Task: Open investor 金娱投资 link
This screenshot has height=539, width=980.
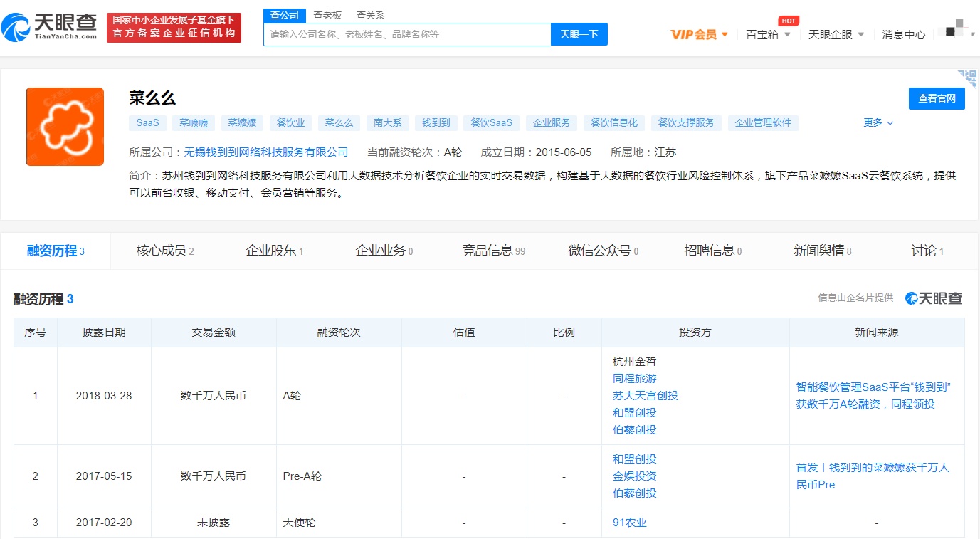Action: [635, 476]
